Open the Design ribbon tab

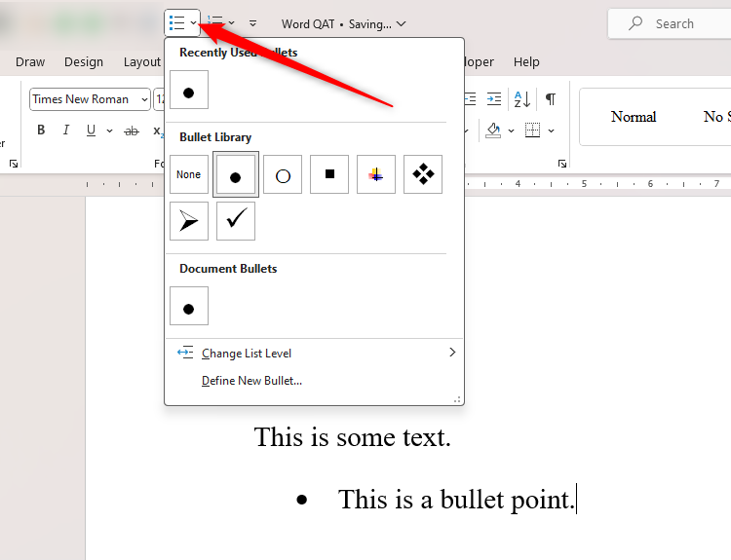tap(84, 62)
